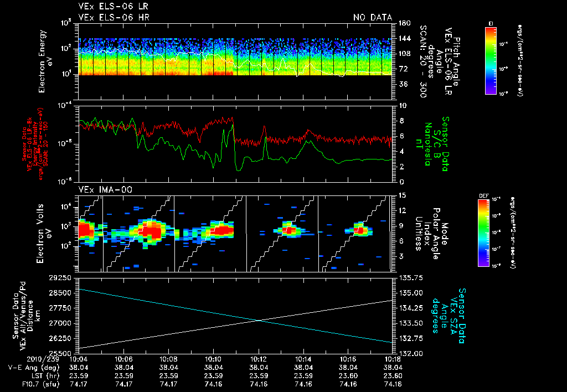Click the DEF color scale bar
This screenshot has height=392, width=567.
484,233
